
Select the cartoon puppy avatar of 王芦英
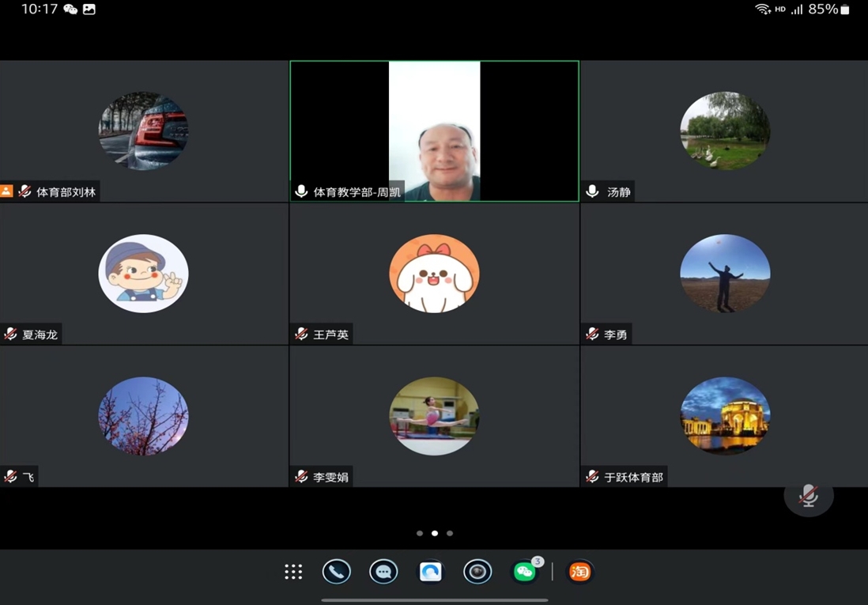click(435, 273)
